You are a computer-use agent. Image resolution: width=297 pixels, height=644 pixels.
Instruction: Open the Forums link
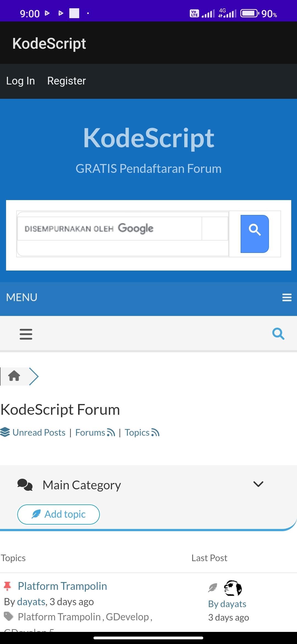click(x=90, y=433)
